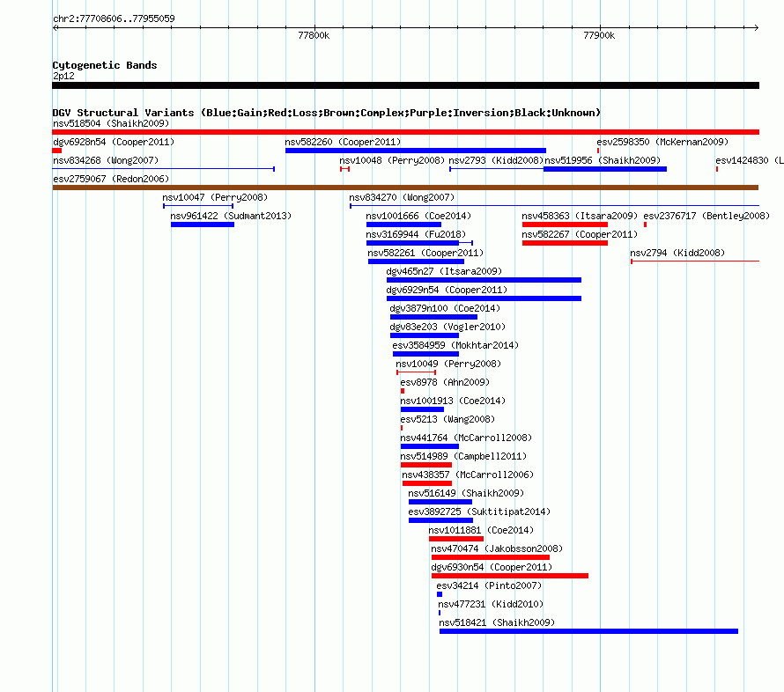Open the nsv1001666 (Coe2014) variant label
Screen dimensions: 784x692
pyautogui.click(x=418, y=216)
